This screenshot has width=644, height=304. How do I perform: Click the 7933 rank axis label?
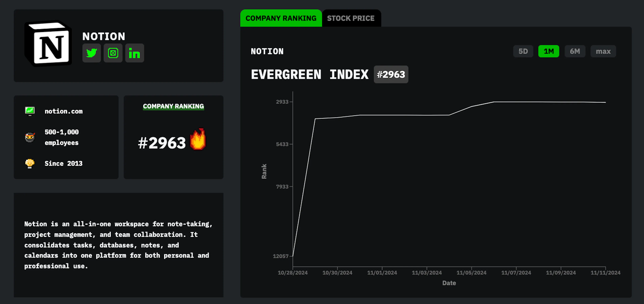click(282, 187)
